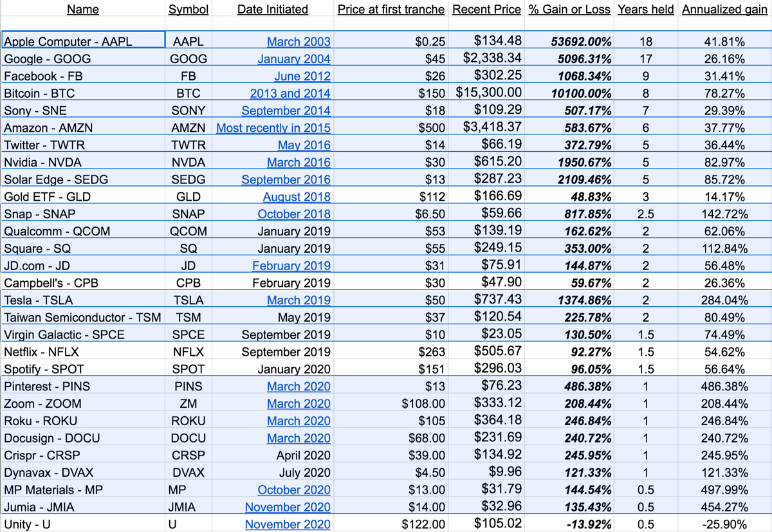The width and height of the screenshot is (772, 532).
Task: Open Snap's "October 2018" date link
Action: [x=294, y=214]
